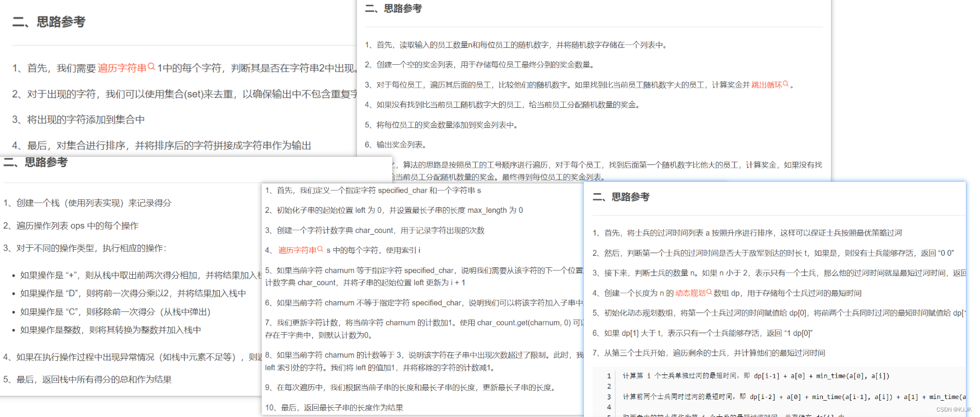Click code line '计算第 i 个士兵单独过河的最短时间'
980x417 pixels.
click(x=756, y=376)
